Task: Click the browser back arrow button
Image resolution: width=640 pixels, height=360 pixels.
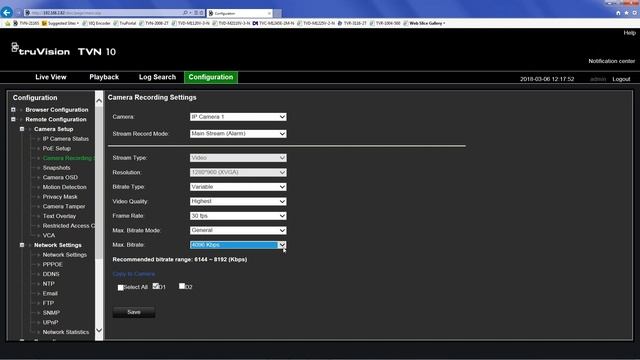Action: coord(7,12)
